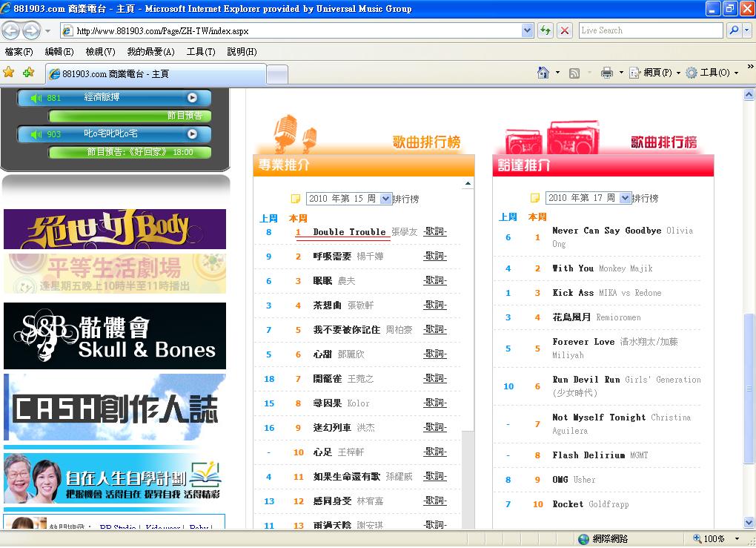
Task: Click the RSS feeds icon
Action: (x=574, y=73)
